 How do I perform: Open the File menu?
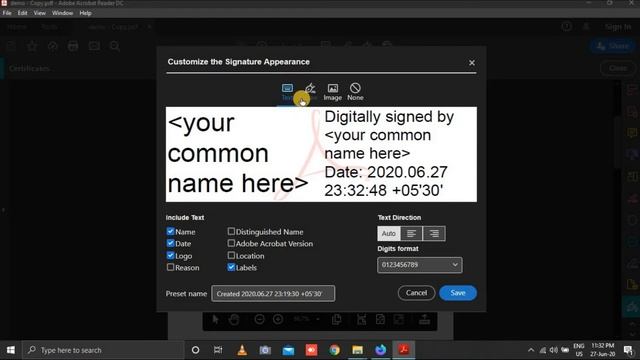7,13
